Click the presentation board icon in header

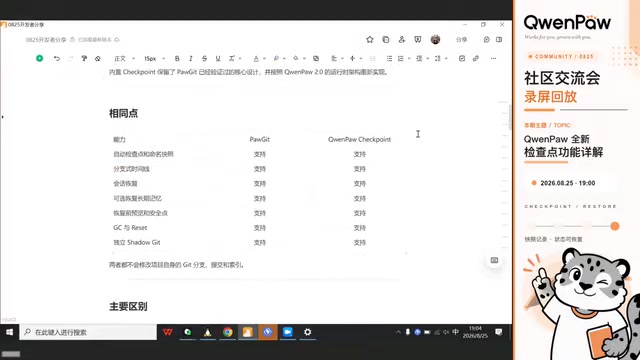point(418,40)
